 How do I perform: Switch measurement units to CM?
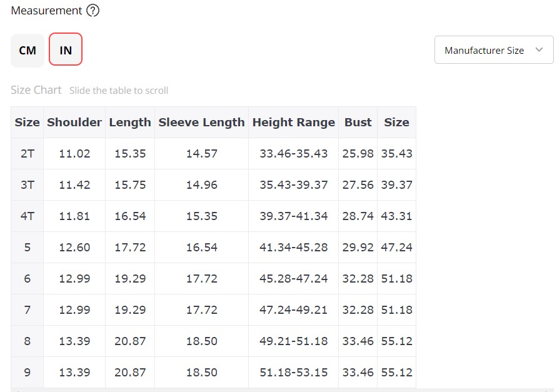point(28,50)
